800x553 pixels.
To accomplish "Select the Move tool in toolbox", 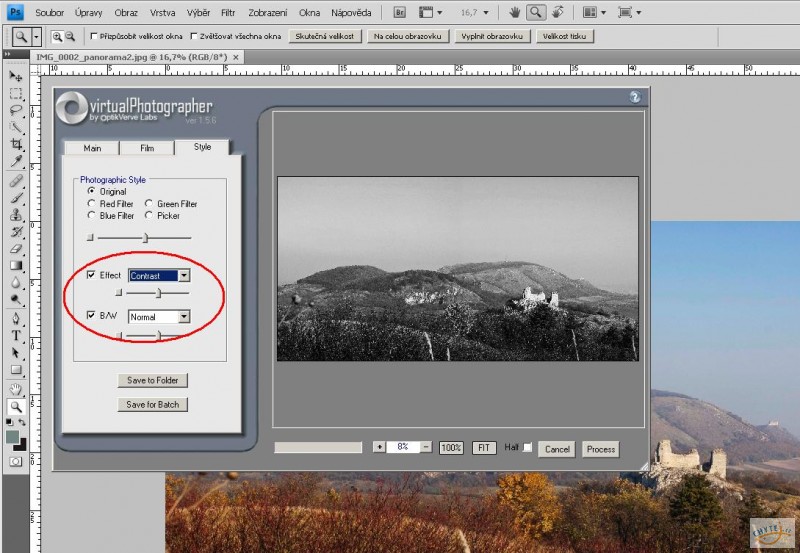I will [x=15, y=76].
